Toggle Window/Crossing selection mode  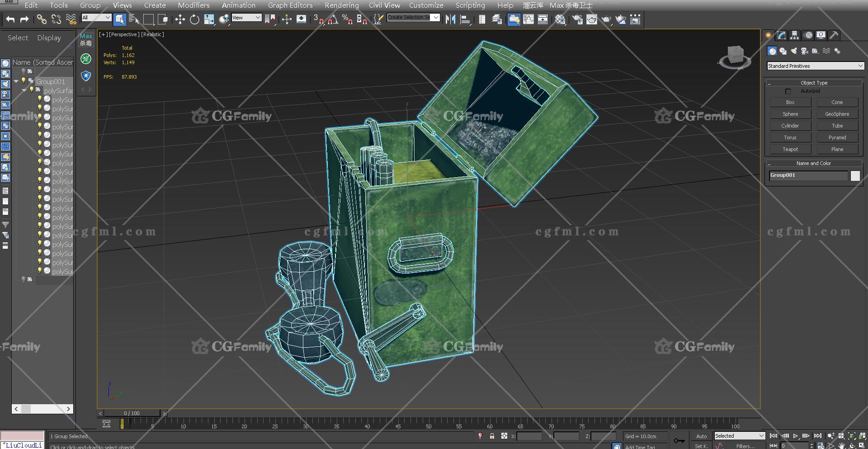point(163,19)
